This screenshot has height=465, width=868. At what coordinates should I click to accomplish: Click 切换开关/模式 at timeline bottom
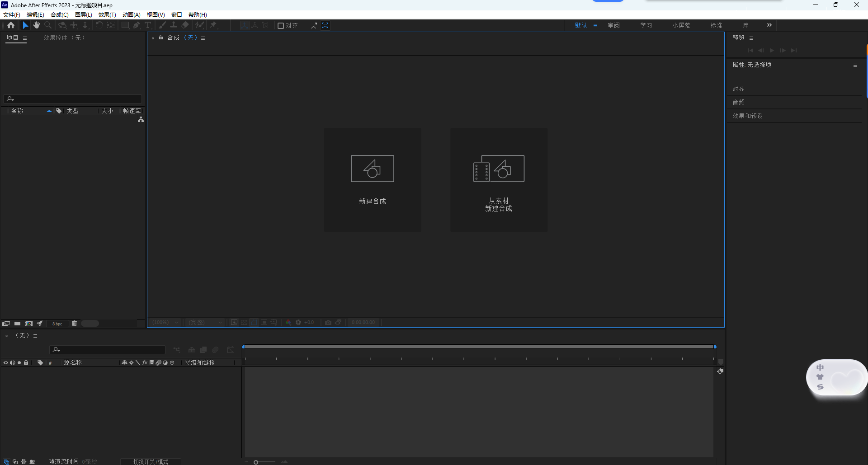[x=151, y=461]
